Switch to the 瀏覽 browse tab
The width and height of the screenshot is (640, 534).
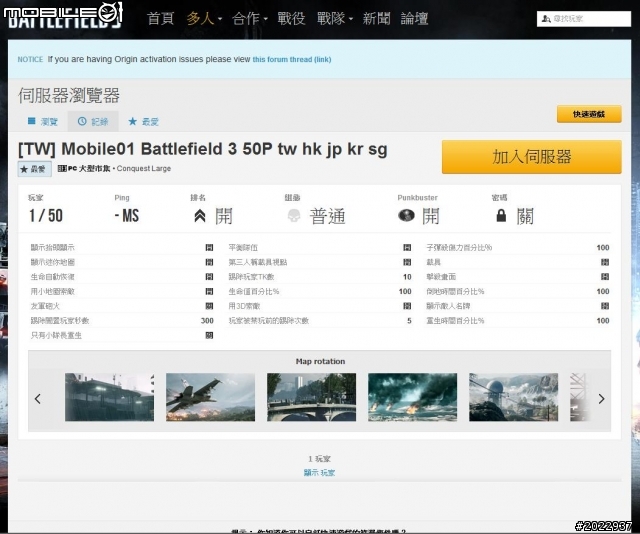click(42, 121)
